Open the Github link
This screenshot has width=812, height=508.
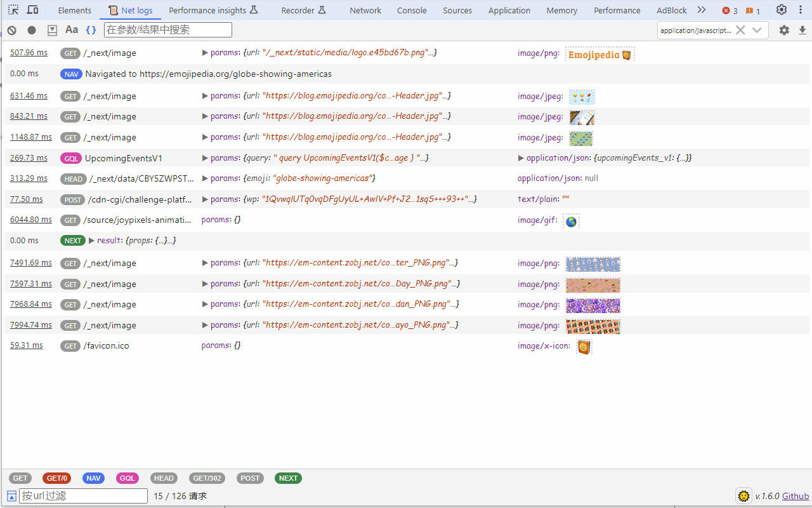795,496
